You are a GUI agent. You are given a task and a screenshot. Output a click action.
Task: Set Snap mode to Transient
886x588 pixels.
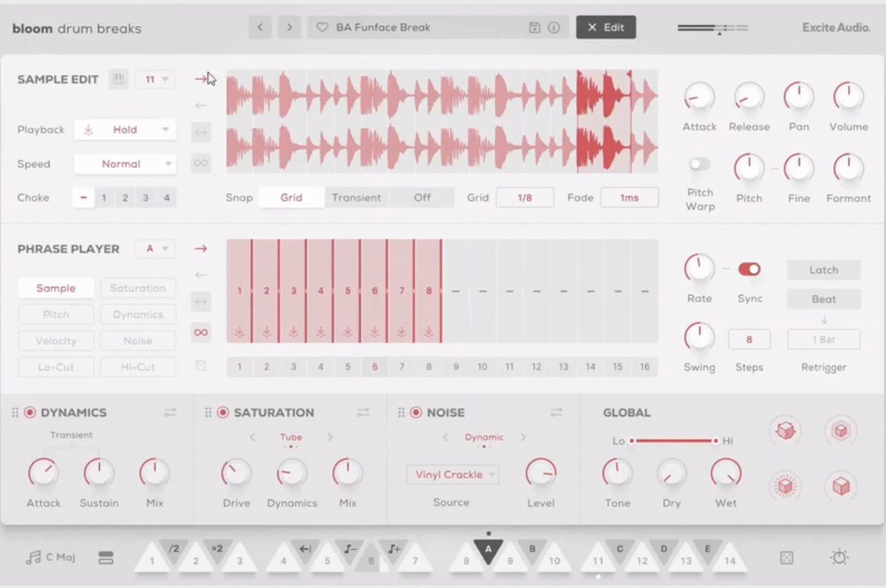[357, 198]
